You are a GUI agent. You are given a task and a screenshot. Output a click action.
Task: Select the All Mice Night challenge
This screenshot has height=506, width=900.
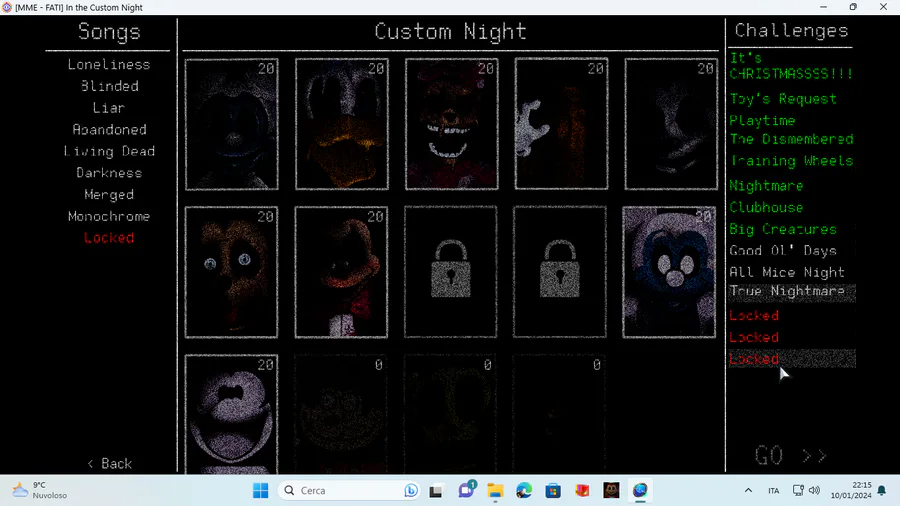pyautogui.click(x=787, y=273)
